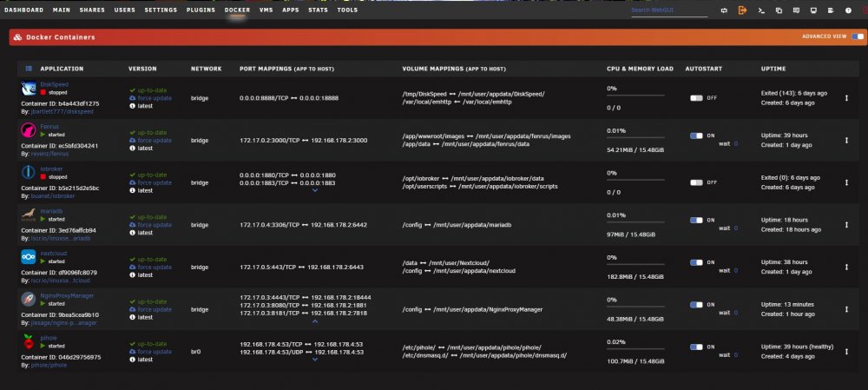
Task: Click /mnt/user/appdata/mariadb volume path
Action: pos(472,225)
